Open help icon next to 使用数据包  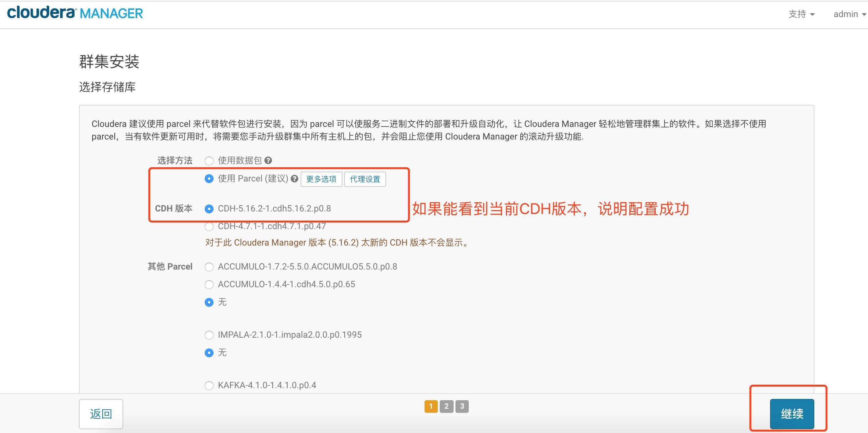point(268,160)
